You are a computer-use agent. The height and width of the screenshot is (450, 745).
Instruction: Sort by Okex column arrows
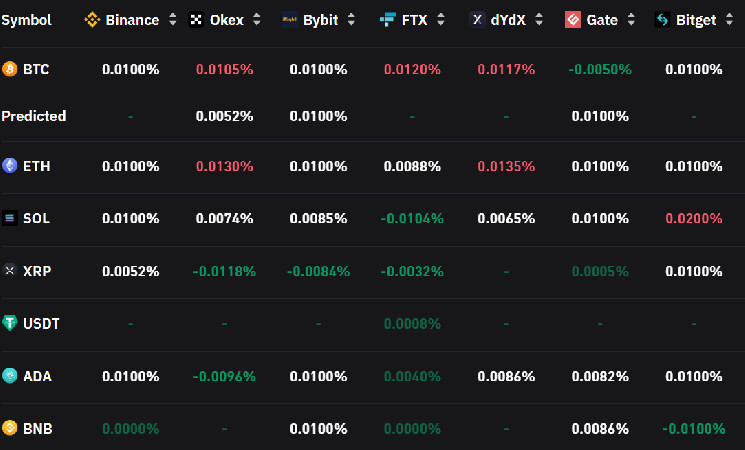[x=257, y=20]
